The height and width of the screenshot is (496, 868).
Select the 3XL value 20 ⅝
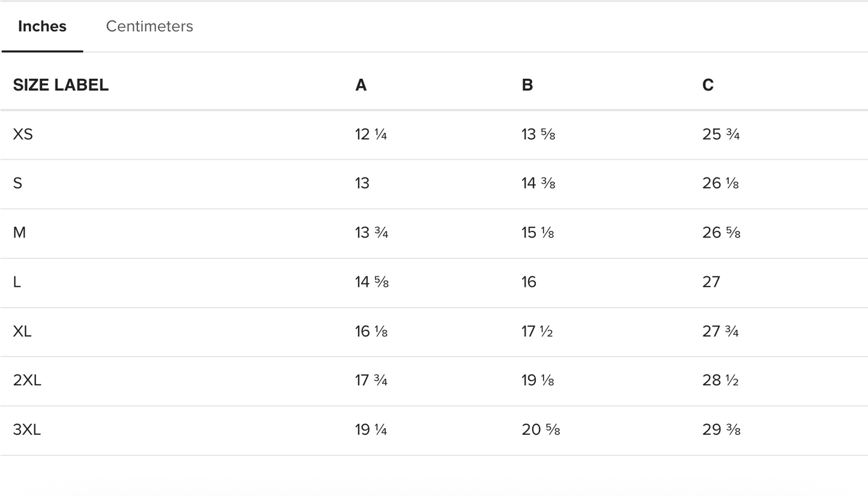point(541,430)
